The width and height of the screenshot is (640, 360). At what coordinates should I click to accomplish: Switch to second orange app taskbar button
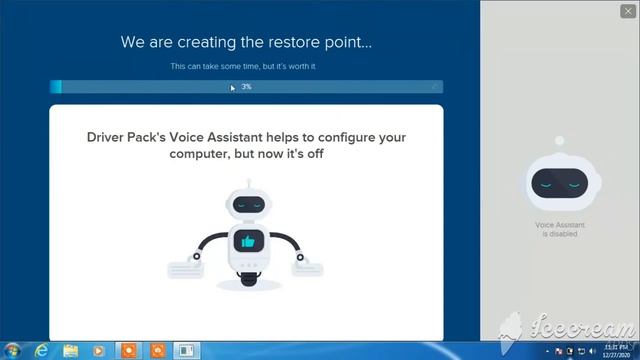pyautogui.click(x=158, y=351)
